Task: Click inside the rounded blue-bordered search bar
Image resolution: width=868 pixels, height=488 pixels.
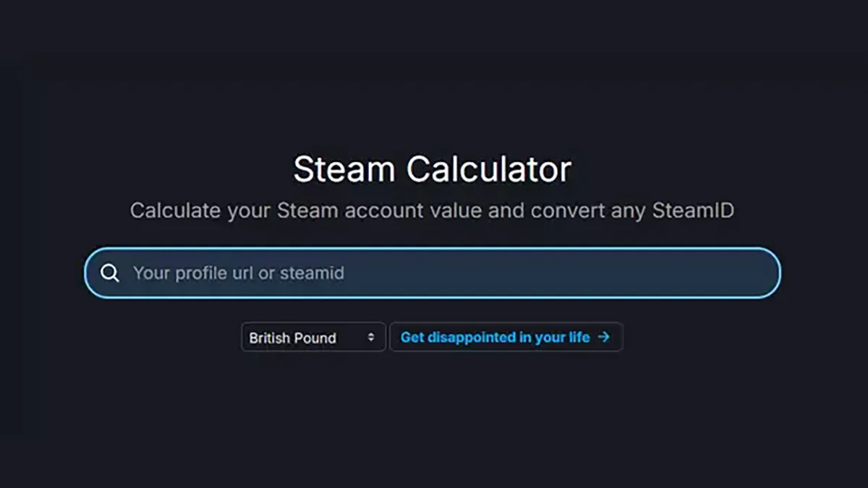Action: [433, 273]
